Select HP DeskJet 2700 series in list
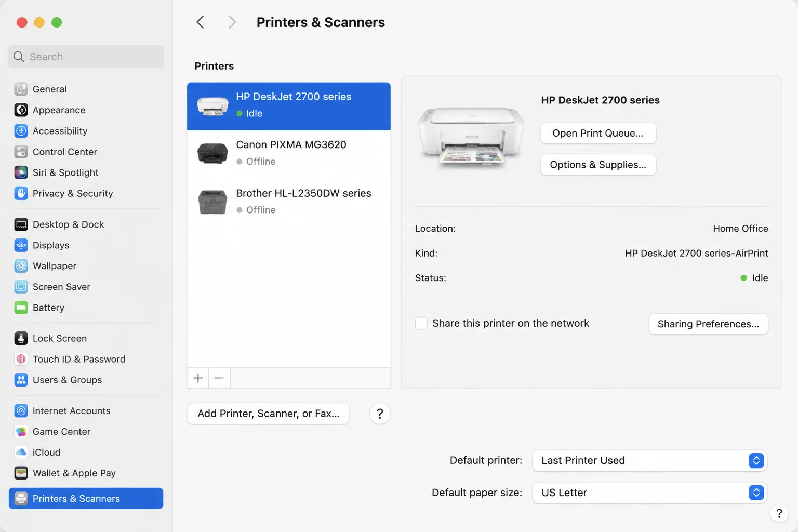The image size is (798, 532). point(289,106)
